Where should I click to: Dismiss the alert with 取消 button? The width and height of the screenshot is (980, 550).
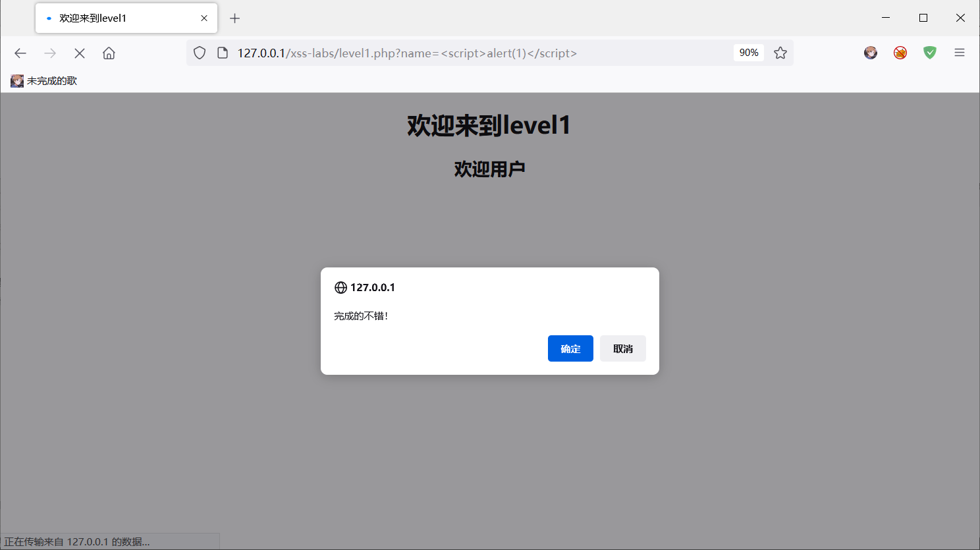tap(623, 348)
